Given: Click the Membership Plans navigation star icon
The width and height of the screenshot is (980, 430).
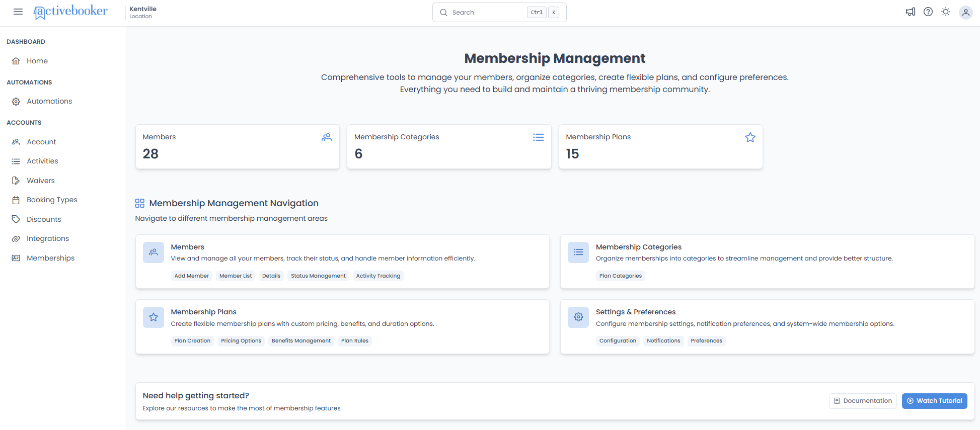Looking at the screenshot, I should (x=154, y=317).
